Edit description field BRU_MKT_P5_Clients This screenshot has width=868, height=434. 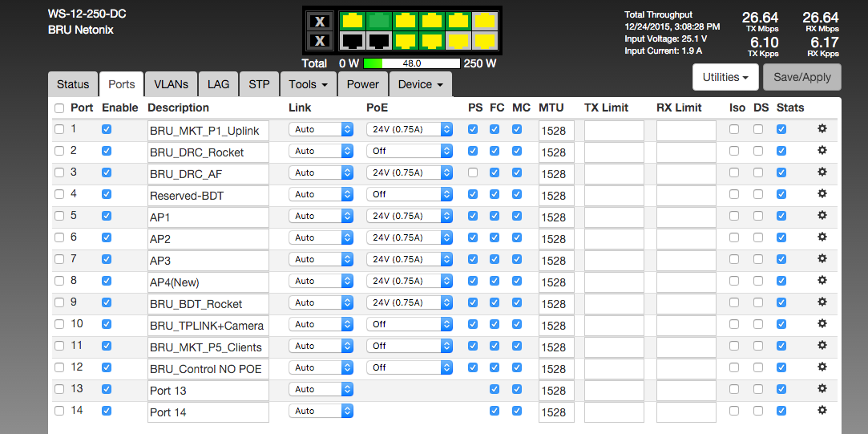[x=208, y=347]
